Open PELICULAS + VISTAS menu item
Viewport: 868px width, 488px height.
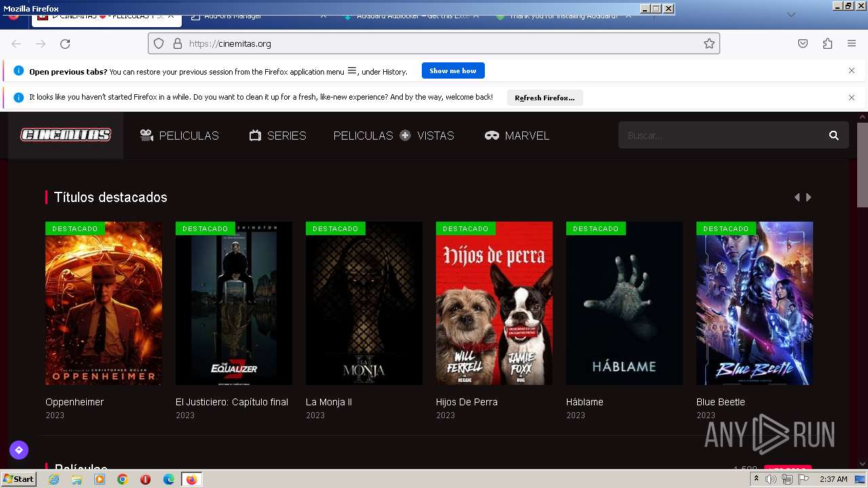[x=393, y=136]
